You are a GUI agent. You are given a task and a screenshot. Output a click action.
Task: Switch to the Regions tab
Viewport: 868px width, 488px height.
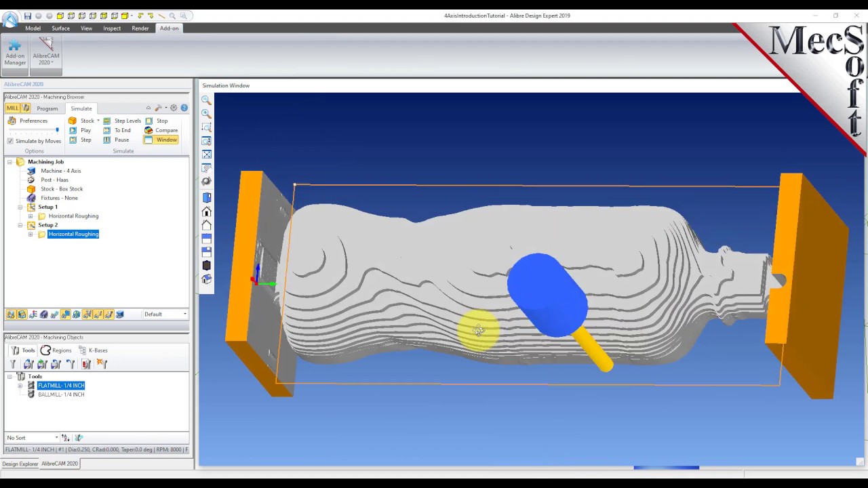pyautogui.click(x=56, y=350)
